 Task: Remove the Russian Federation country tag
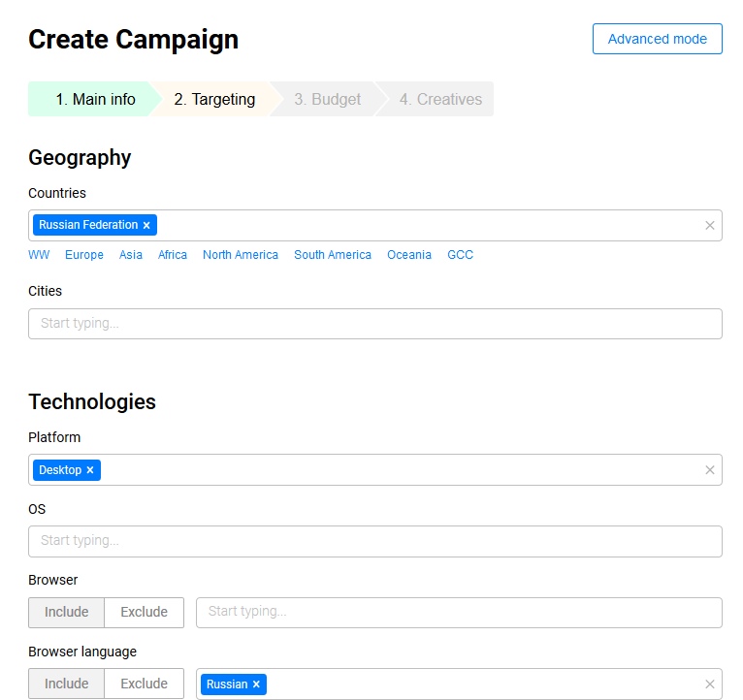point(146,225)
